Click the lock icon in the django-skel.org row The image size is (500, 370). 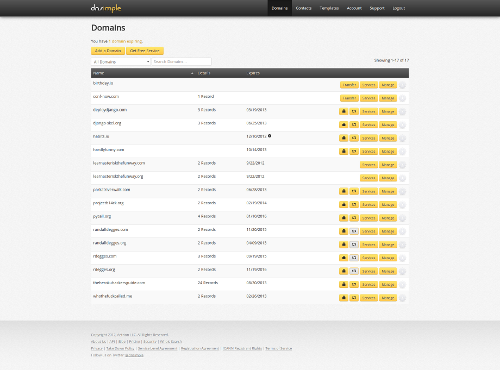343,125
